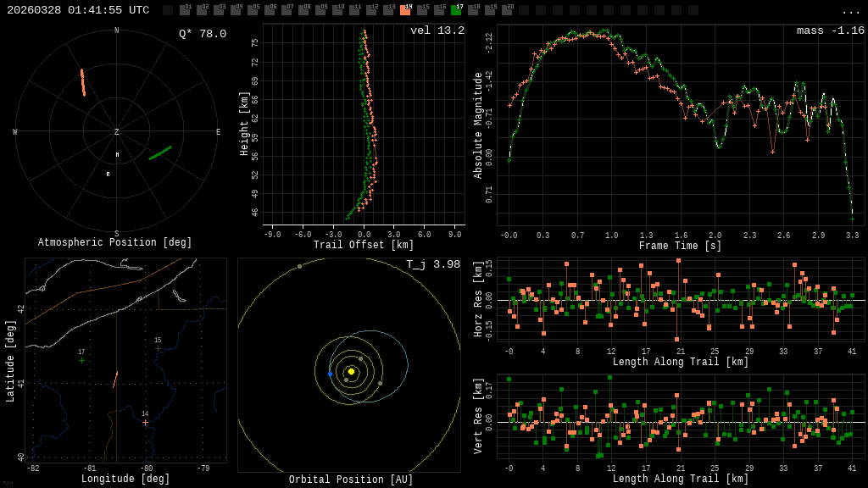Click the yellow Sun in orbital plot
The width and height of the screenshot is (868, 488).
pyautogui.click(x=351, y=371)
